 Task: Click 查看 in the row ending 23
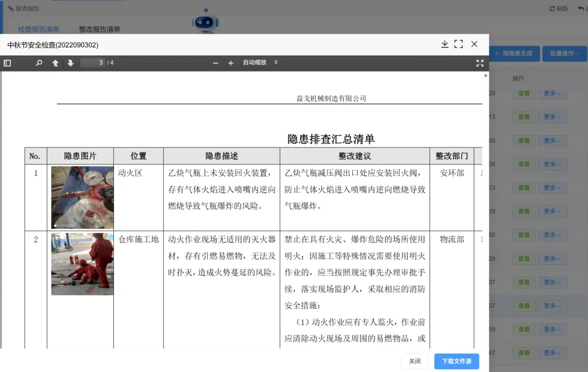(524, 188)
